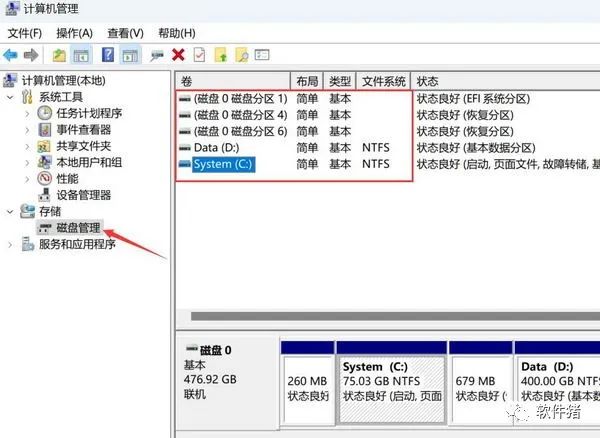Viewport: 600px width, 438px height.
Task: Select the 260 MB partition block
Action: (308, 384)
